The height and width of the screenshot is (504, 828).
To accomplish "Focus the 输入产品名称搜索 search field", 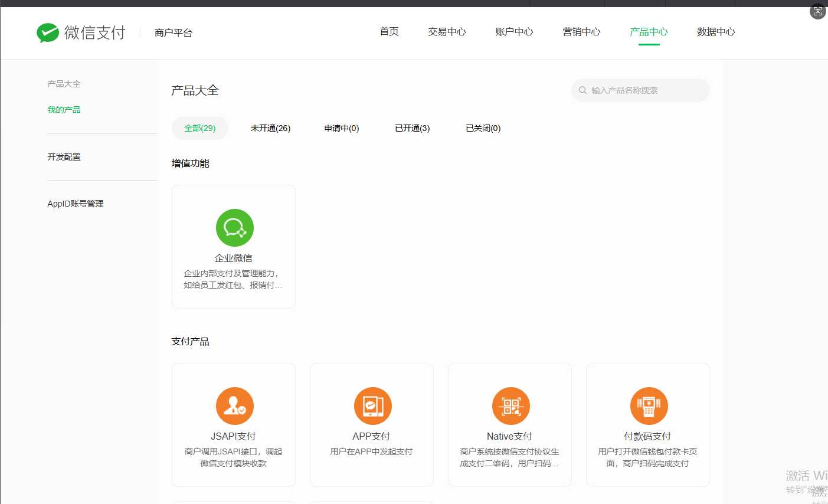I will click(x=640, y=90).
